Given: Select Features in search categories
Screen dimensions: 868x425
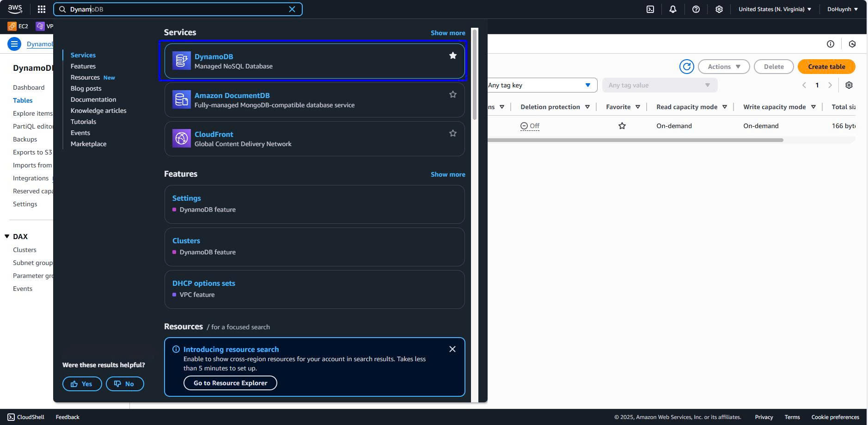Looking at the screenshot, I should [x=83, y=66].
